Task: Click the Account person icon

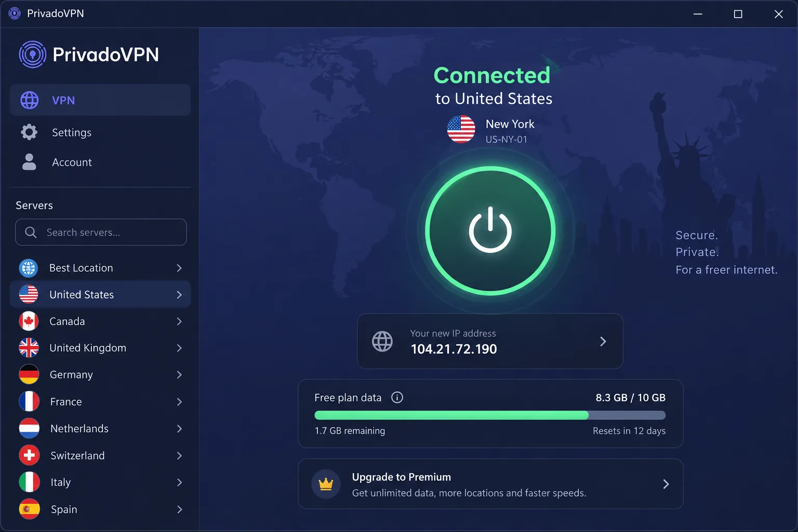Action: click(x=29, y=162)
